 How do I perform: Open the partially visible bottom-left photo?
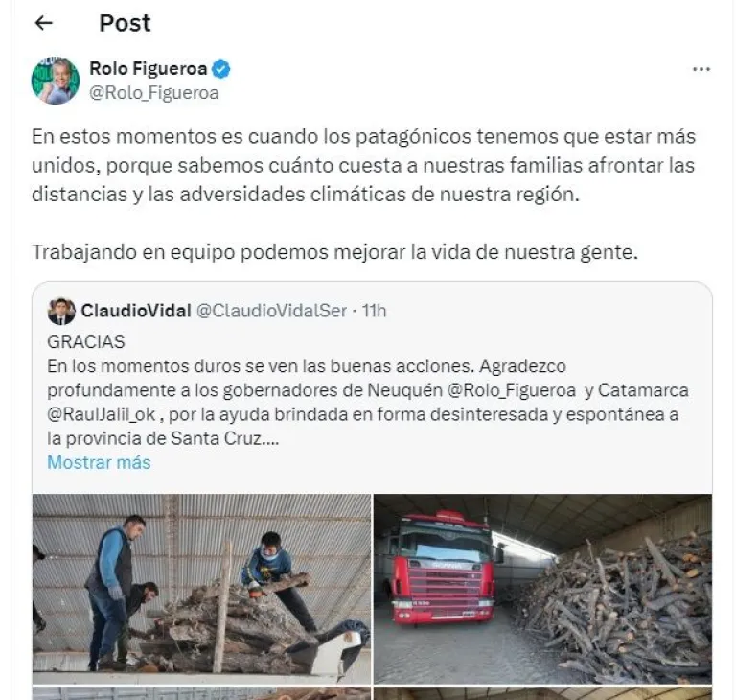click(x=201, y=693)
